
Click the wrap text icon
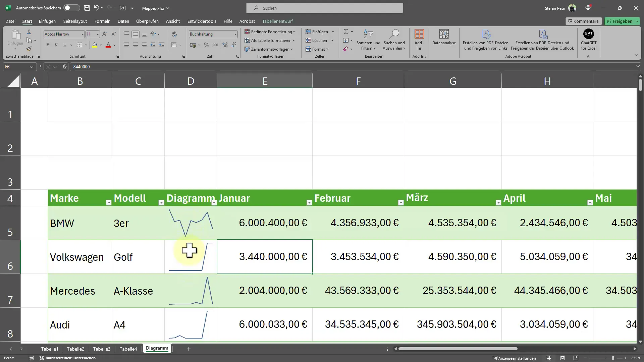tap(174, 34)
